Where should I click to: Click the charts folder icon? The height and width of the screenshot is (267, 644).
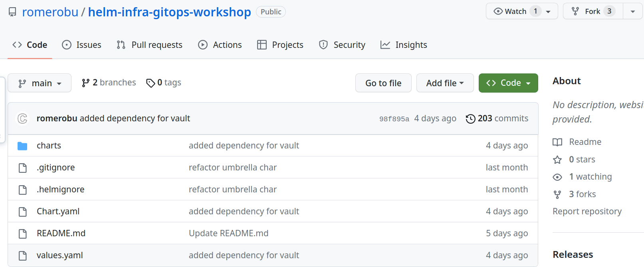(x=22, y=146)
